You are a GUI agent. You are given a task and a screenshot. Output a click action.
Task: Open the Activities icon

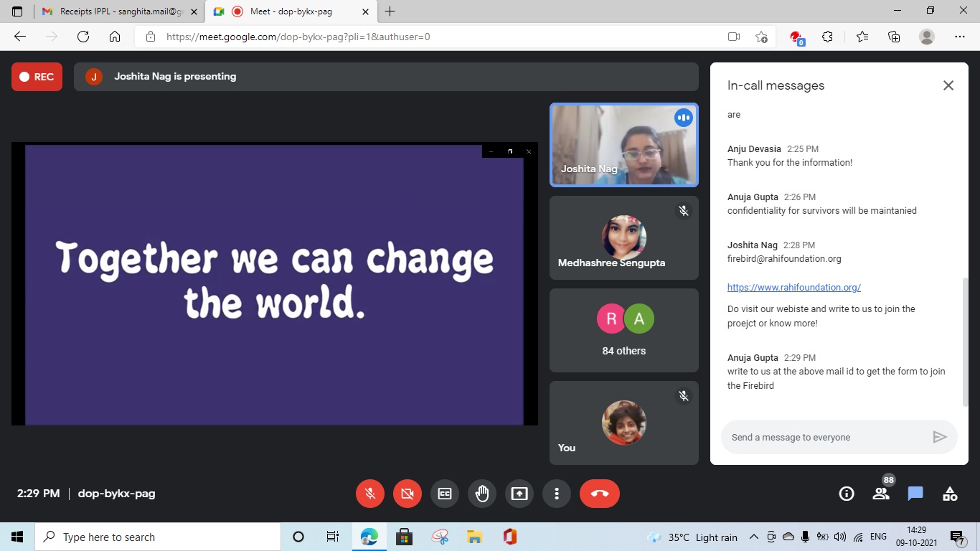pos(950,494)
